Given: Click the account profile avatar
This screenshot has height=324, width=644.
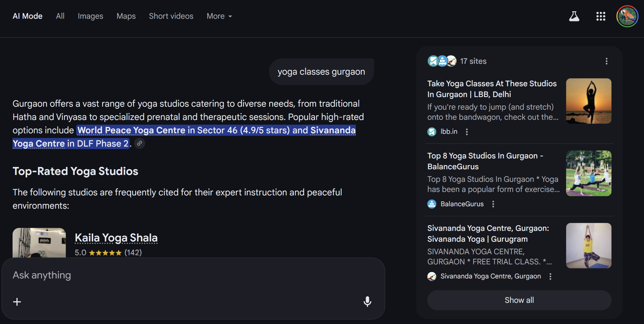Looking at the screenshot, I should (x=627, y=17).
